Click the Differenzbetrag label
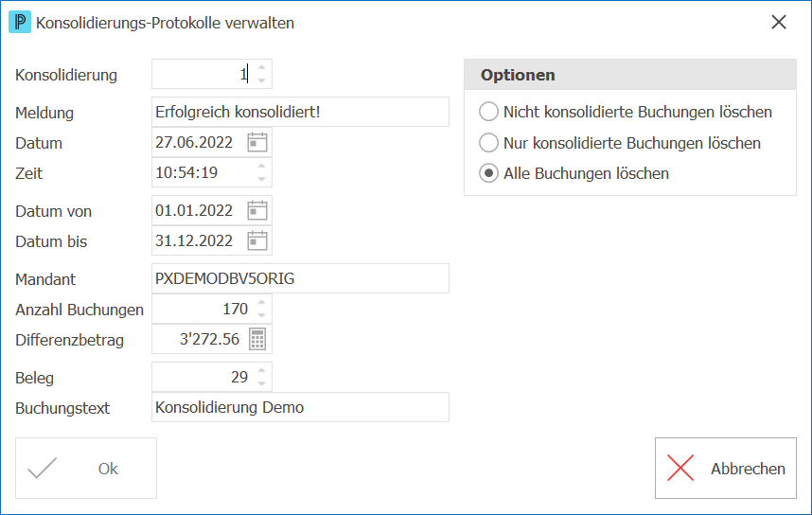The width and height of the screenshot is (812, 515). tap(70, 341)
